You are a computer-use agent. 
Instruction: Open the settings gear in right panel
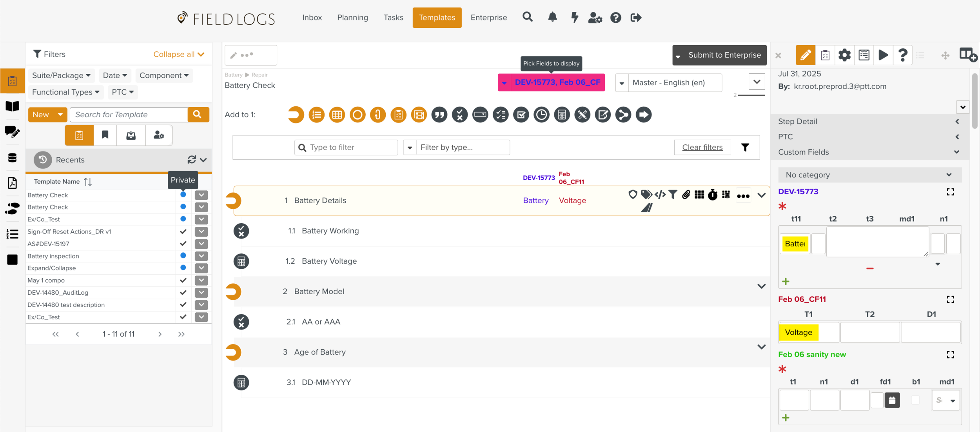pos(844,55)
